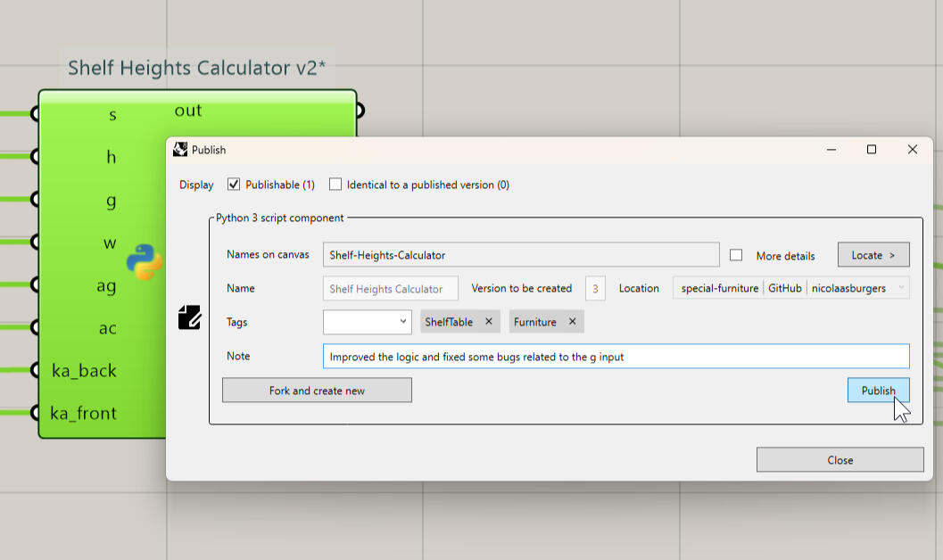Remove the Furniture tag
Image resolution: width=943 pixels, height=560 pixels.
(x=573, y=321)
